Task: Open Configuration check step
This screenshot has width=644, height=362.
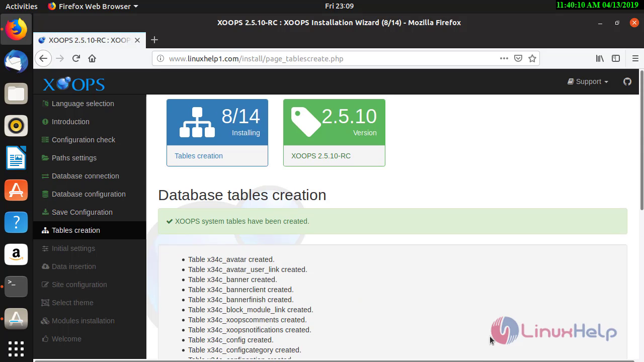Action: click(90, 140)
